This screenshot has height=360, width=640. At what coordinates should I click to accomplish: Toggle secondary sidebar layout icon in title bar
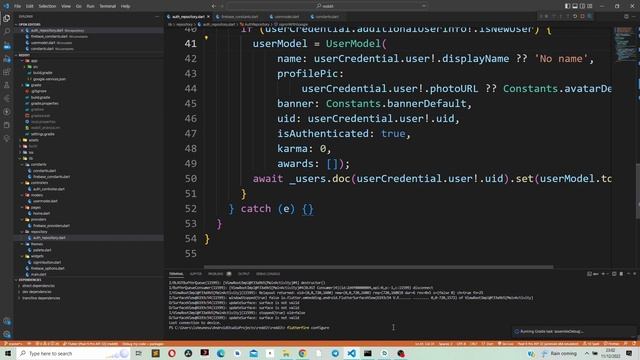point(582,6)
